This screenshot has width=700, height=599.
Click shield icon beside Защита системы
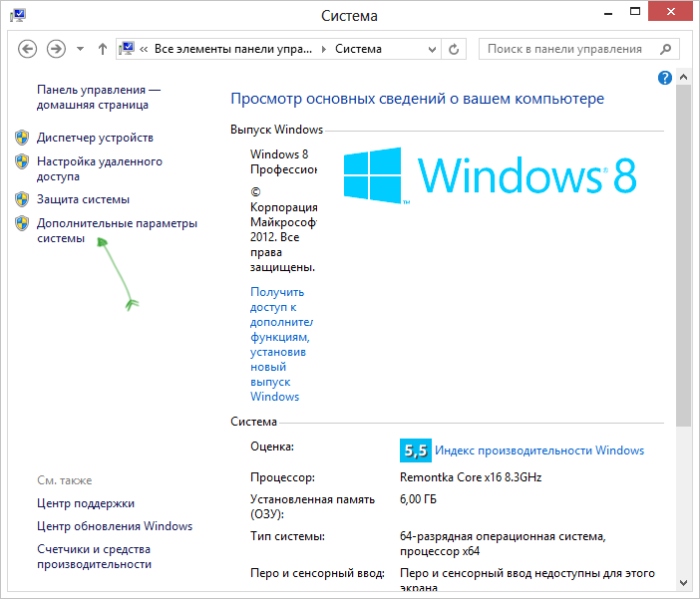tap(22, 199)
